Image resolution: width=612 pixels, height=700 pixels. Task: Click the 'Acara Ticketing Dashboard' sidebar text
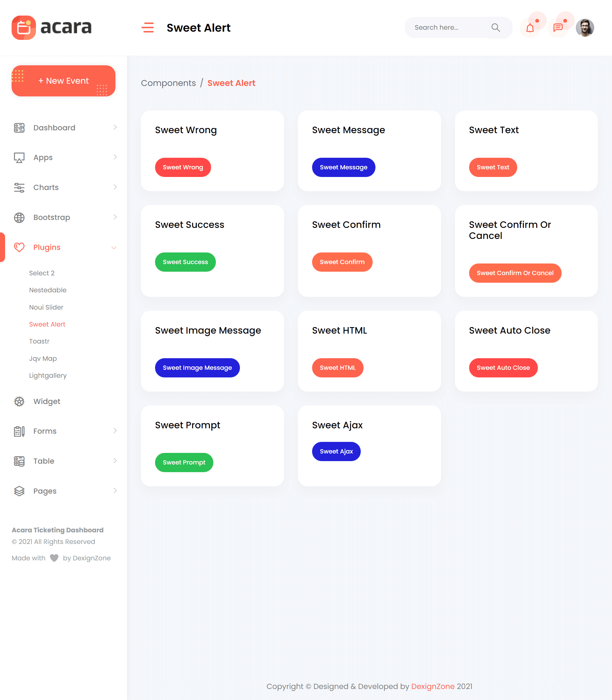57,530
